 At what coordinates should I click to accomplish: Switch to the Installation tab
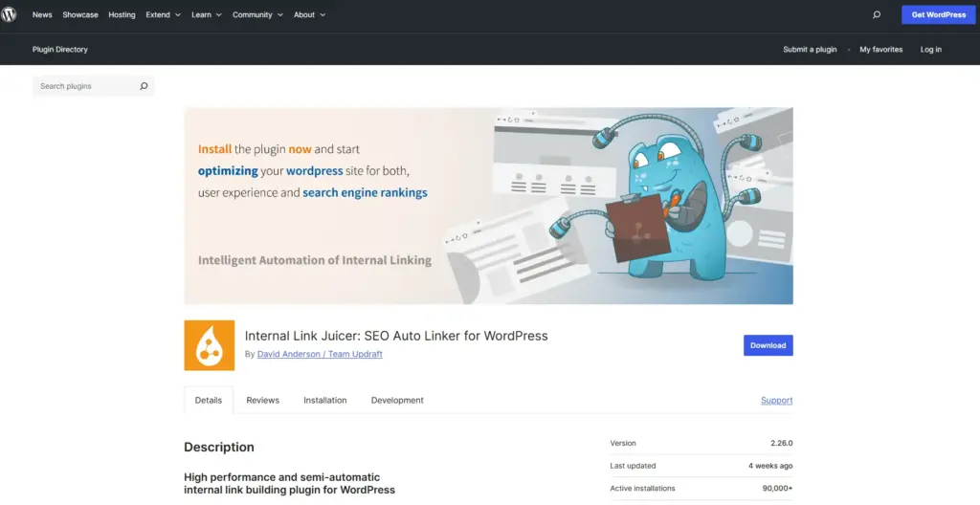(x=325, y=400)
